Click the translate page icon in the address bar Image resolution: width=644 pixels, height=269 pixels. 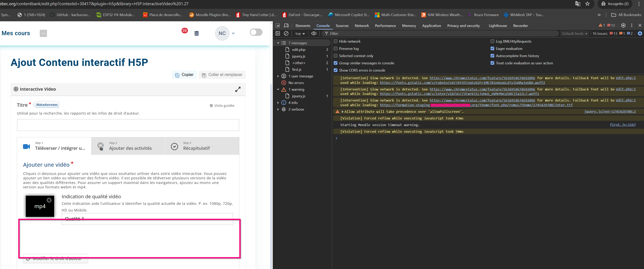(578, 4)
